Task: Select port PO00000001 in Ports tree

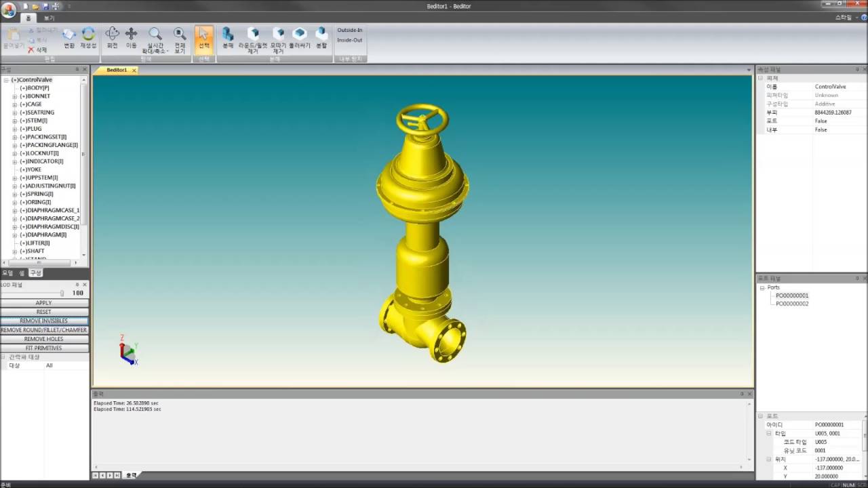Action: pos(792,296)
